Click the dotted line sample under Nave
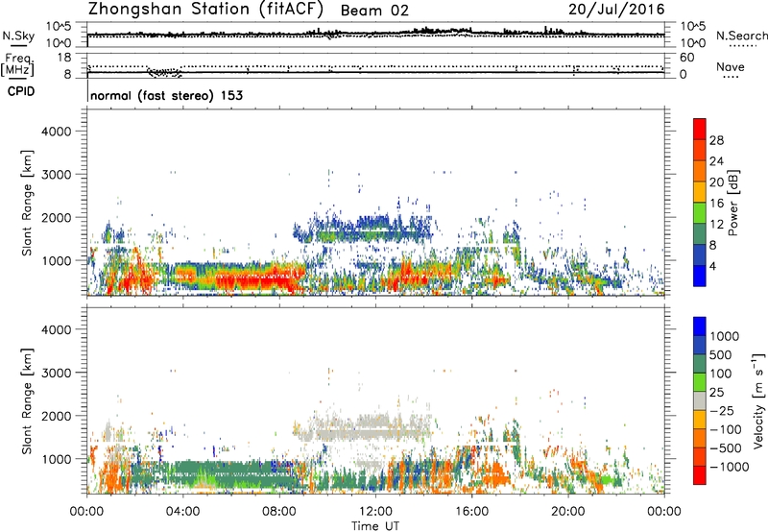The image size is (768, 532). tap(731, 78)
